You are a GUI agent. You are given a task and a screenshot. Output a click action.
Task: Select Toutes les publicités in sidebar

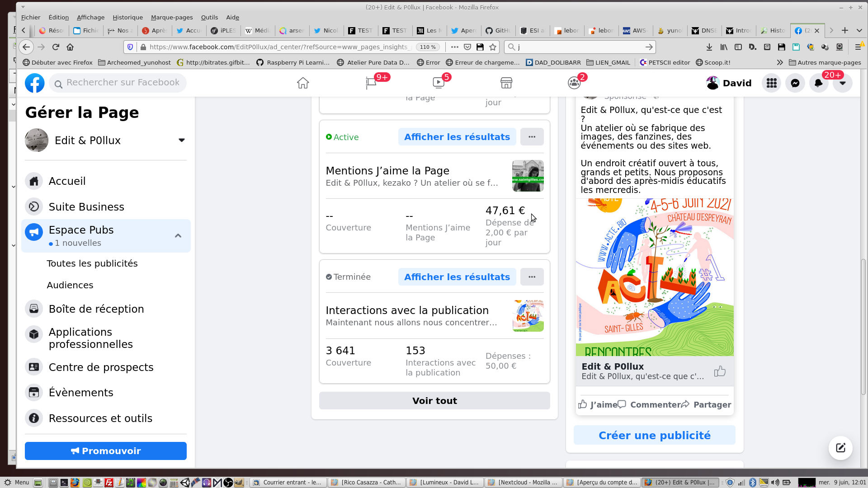[92, 263]
